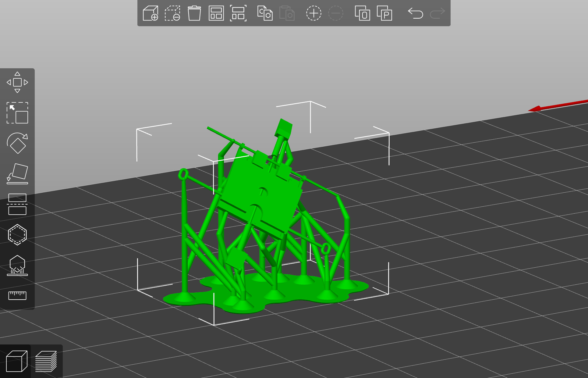Open the SLA support points tool
This screenshot has width=588, height=378.
(17, 265)
